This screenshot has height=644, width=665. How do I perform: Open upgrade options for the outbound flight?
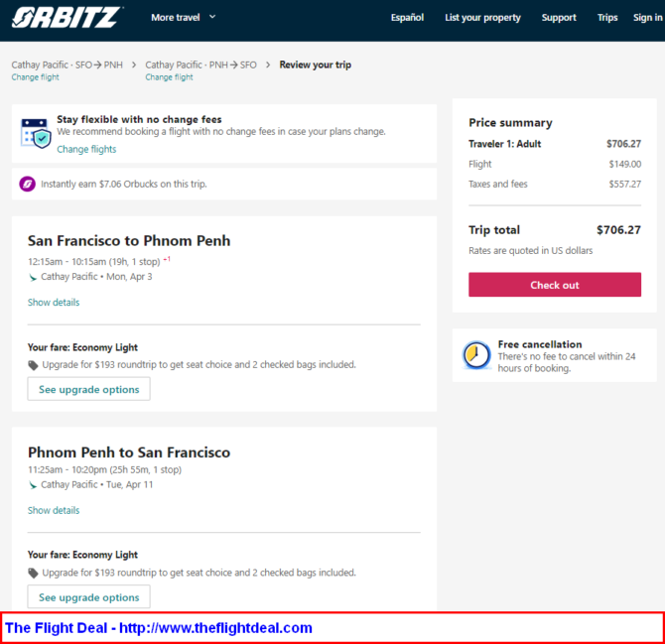pyautogui.click(x=89, y=389)
